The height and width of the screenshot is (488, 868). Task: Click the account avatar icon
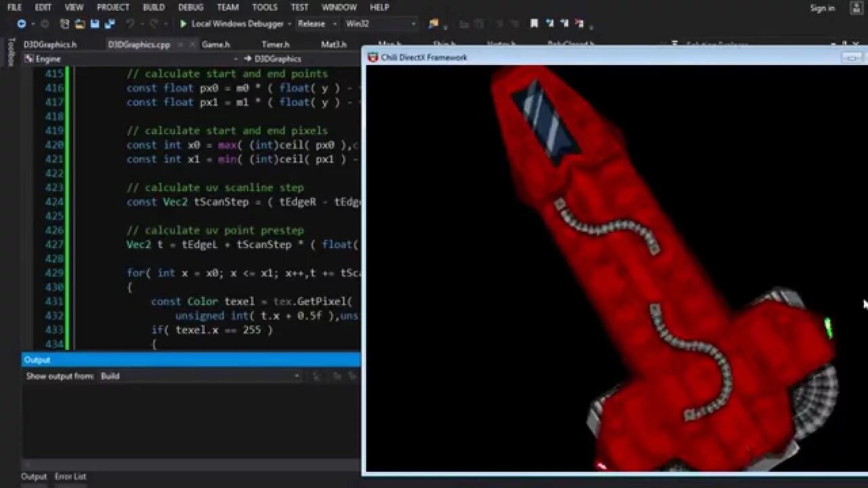click(855, 8)
